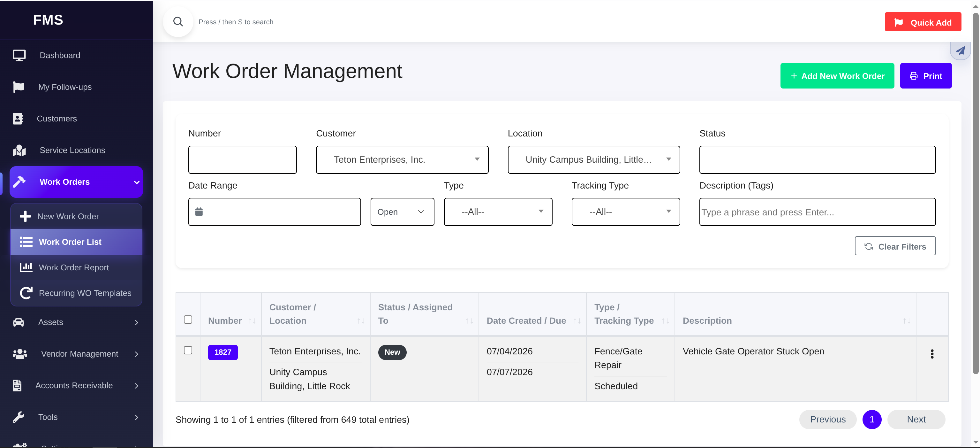Click 'Vehicle Gate Operator Stuck Open' description
Image resolution: width=980 pixels, height=448 pixels.
[753, 351]
